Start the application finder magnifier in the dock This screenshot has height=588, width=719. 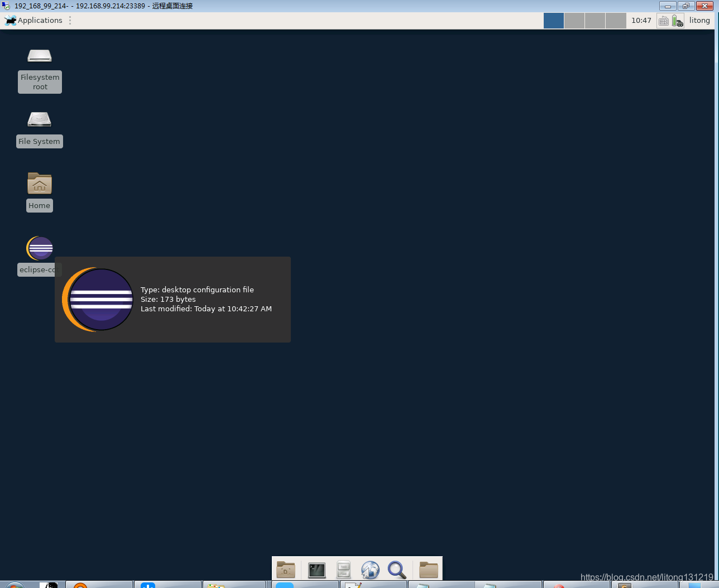coord(397,570)
